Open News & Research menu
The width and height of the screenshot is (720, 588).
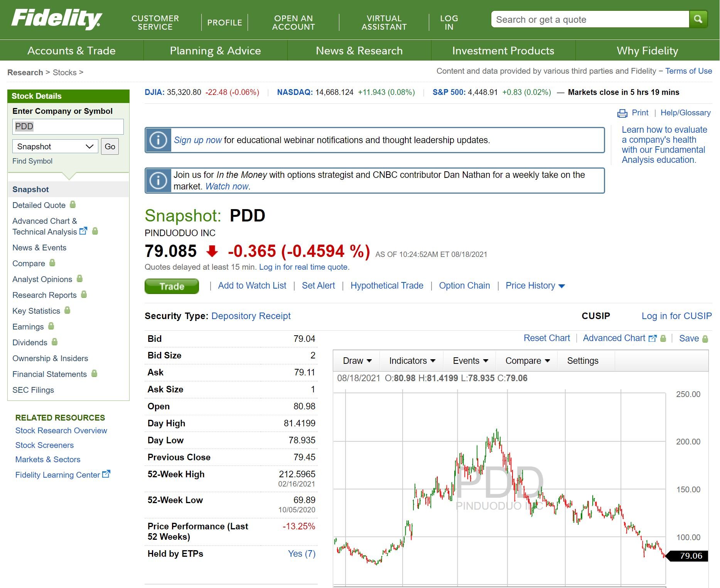pyautogui.click(x=359, y=51)
